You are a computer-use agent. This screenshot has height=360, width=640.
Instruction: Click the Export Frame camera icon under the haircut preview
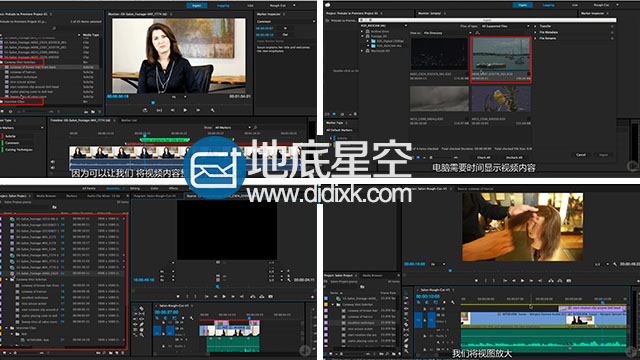pos(569,280)
